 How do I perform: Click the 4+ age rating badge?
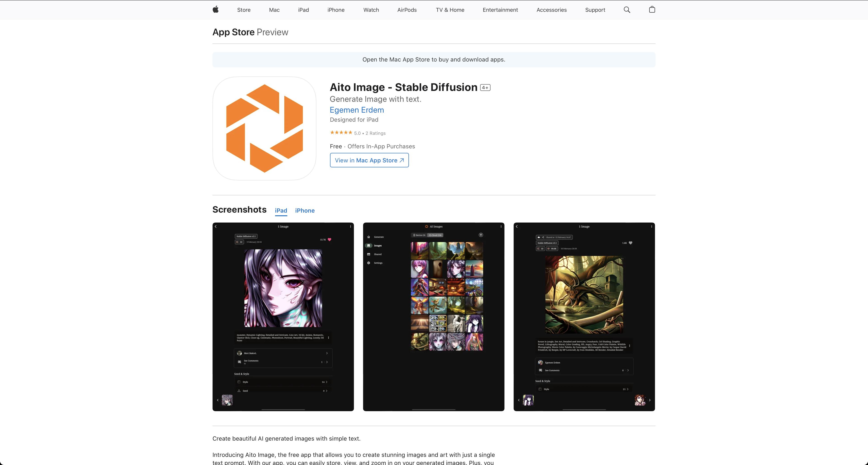pyautogui.click(x=485, y=88)
